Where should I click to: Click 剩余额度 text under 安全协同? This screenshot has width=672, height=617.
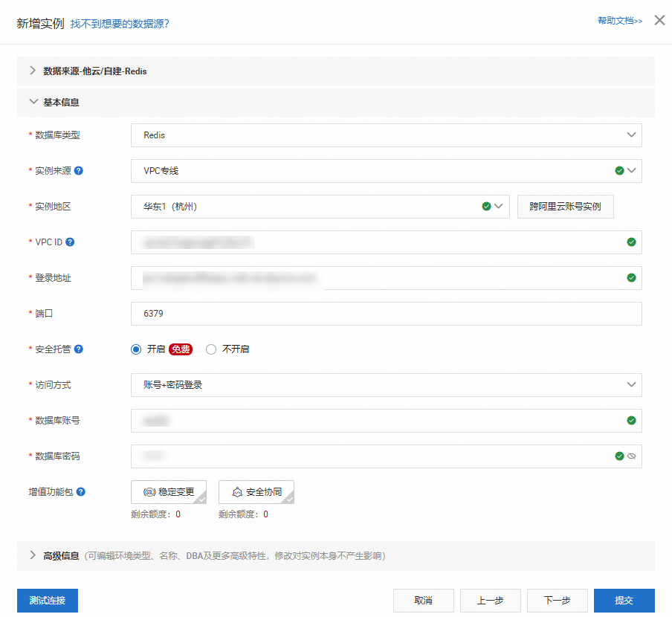point(243,514)
